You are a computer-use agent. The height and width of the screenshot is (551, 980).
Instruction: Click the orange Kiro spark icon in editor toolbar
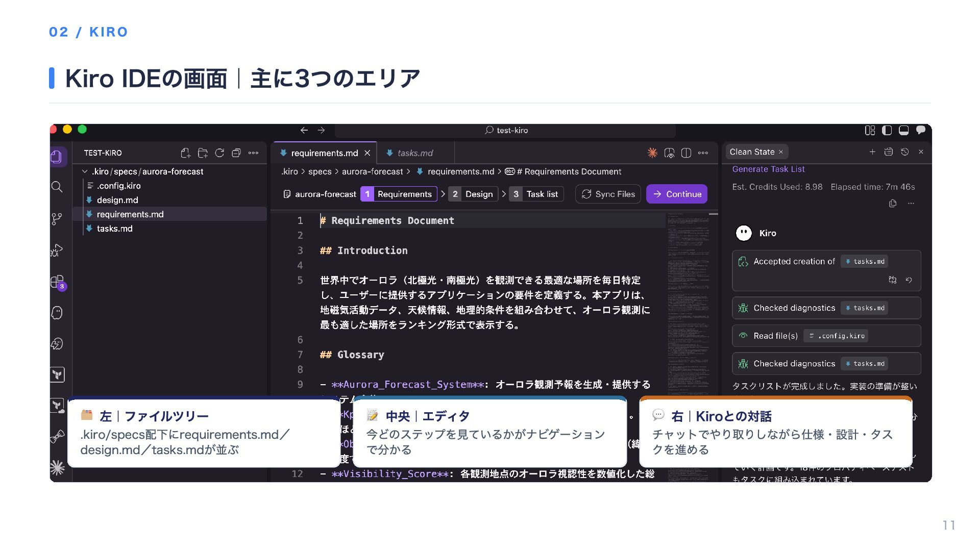[652, 153]
